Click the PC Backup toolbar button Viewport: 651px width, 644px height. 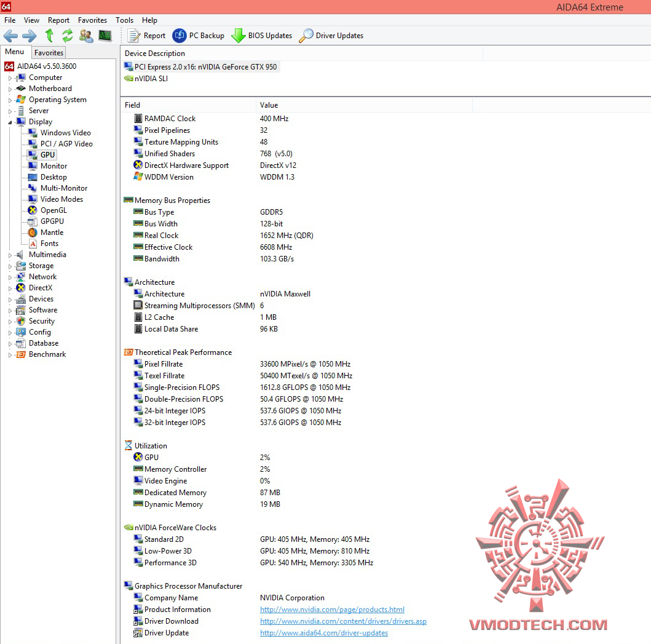coord(199,36)
